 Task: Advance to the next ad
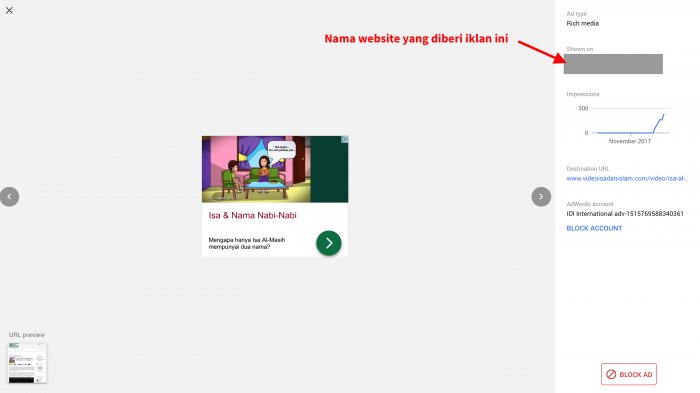[541, 196]
